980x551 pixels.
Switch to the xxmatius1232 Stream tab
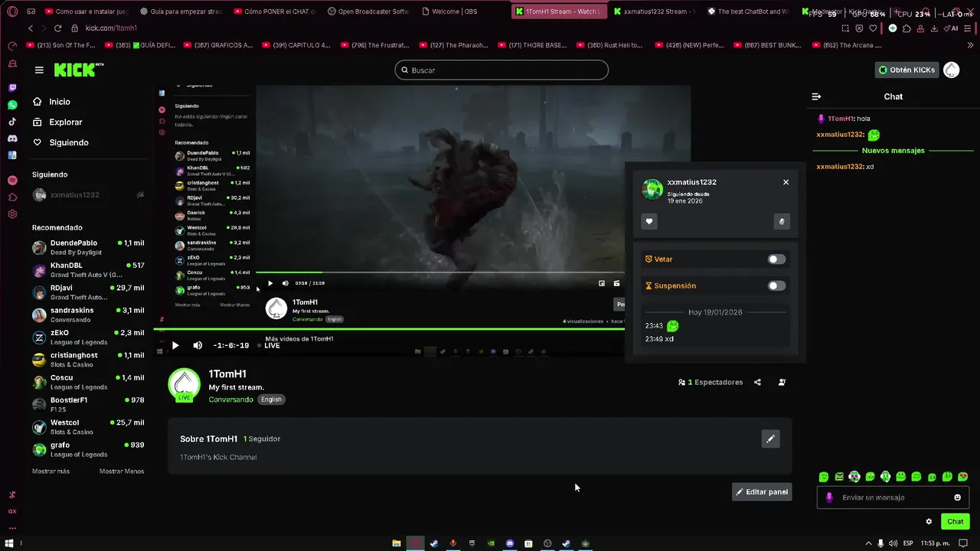(x=655, y=11)
